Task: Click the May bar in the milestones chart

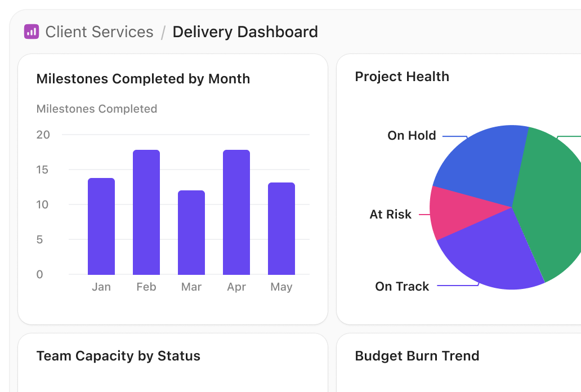Action: pyautogui.click(x=281, y=228)
